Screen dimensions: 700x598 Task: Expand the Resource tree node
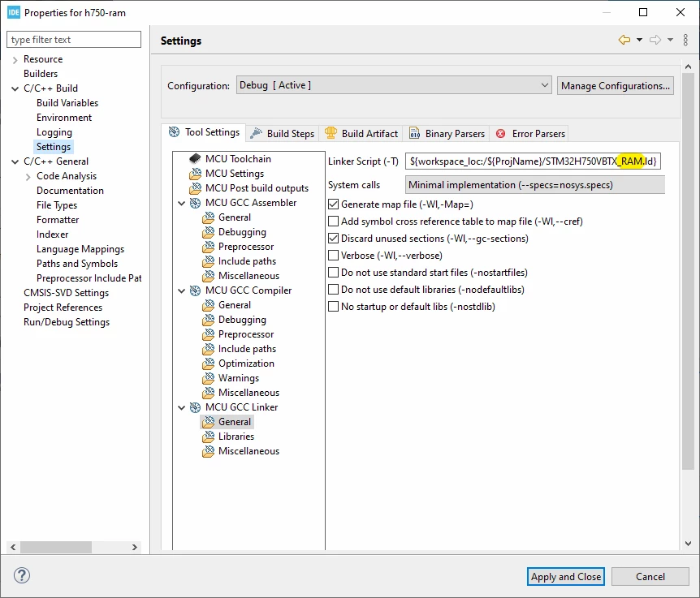(15, 60)
